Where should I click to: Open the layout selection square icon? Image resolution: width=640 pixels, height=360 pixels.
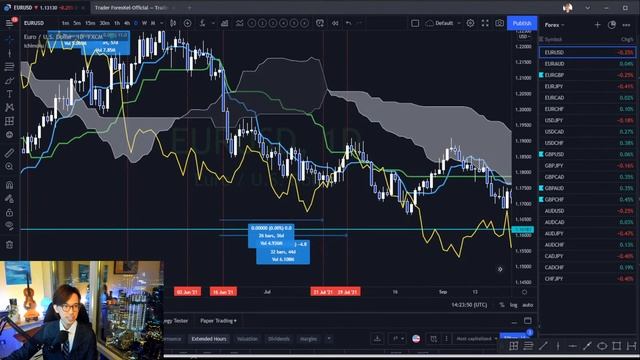coord(415,23)
